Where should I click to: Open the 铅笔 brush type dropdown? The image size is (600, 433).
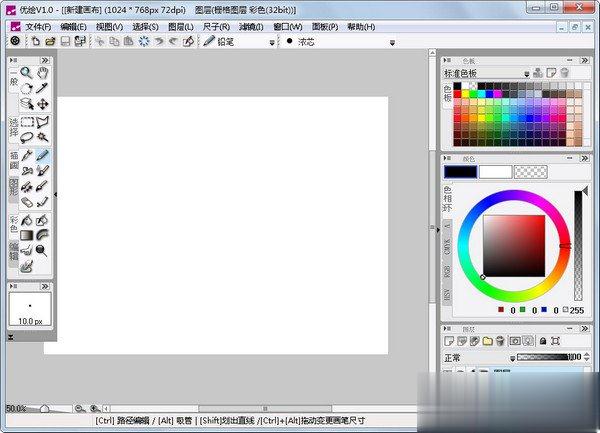click(273, 42)
